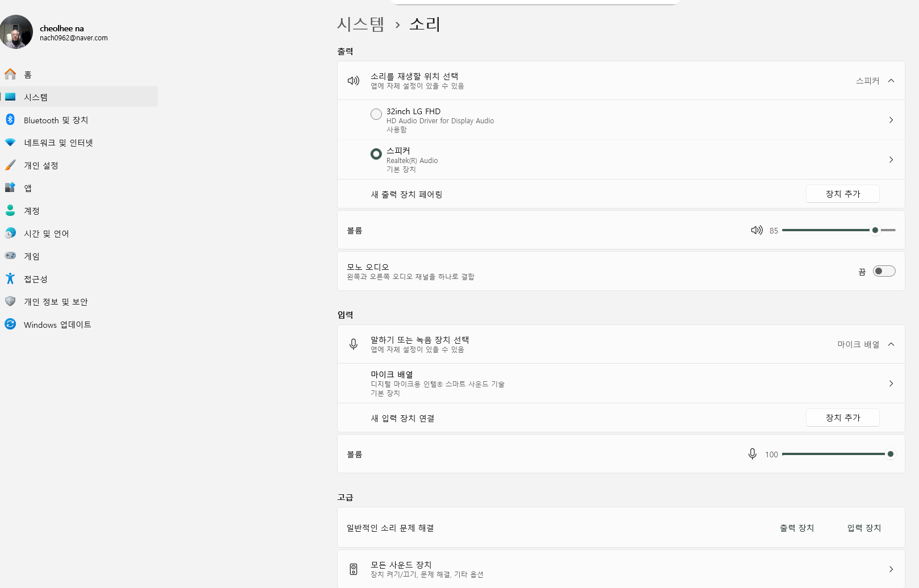
Task: Go to 시간 및 언어 settings
Action: [x=46, y=233]
